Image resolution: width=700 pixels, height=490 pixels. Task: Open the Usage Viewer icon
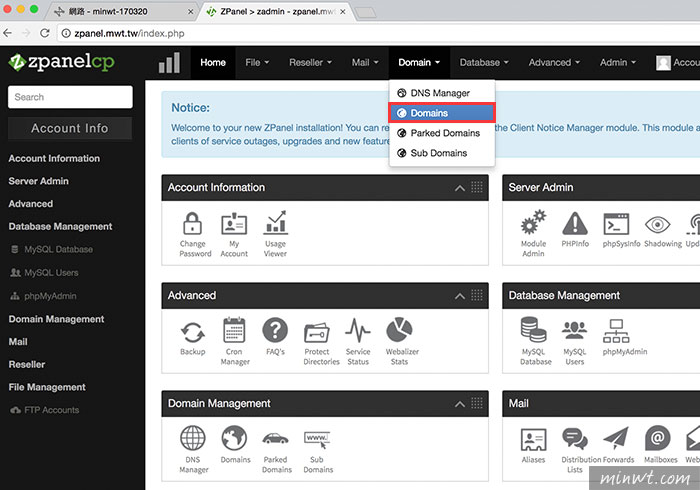275,223
